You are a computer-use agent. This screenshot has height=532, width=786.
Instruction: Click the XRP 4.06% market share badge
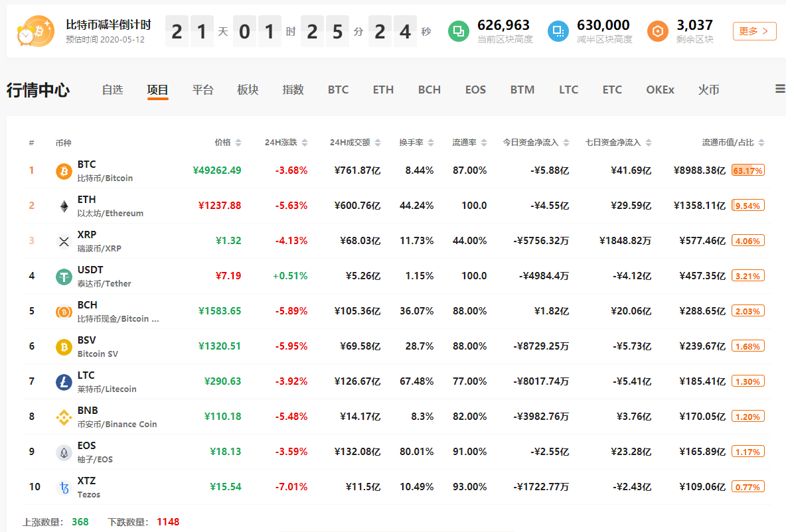748,241
